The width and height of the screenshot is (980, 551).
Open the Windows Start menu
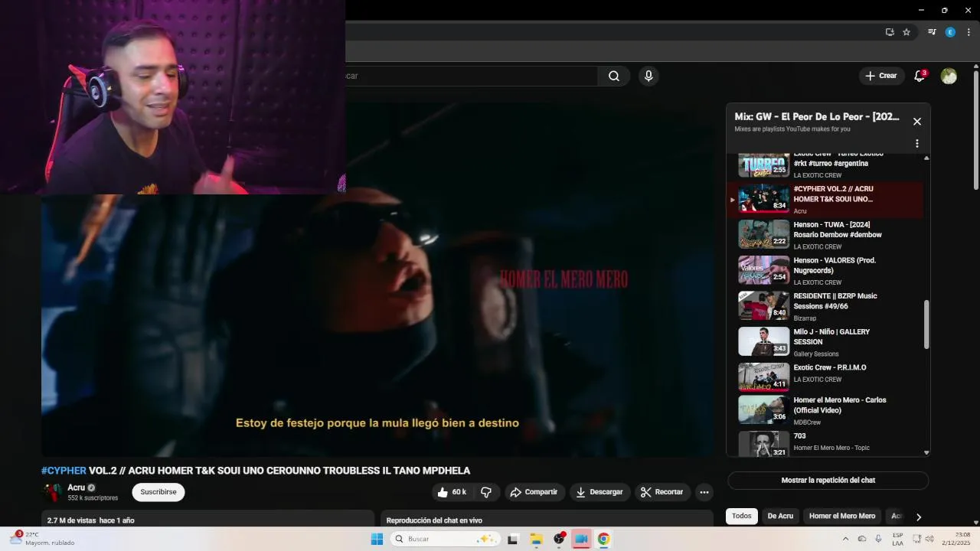click(377, 539)
